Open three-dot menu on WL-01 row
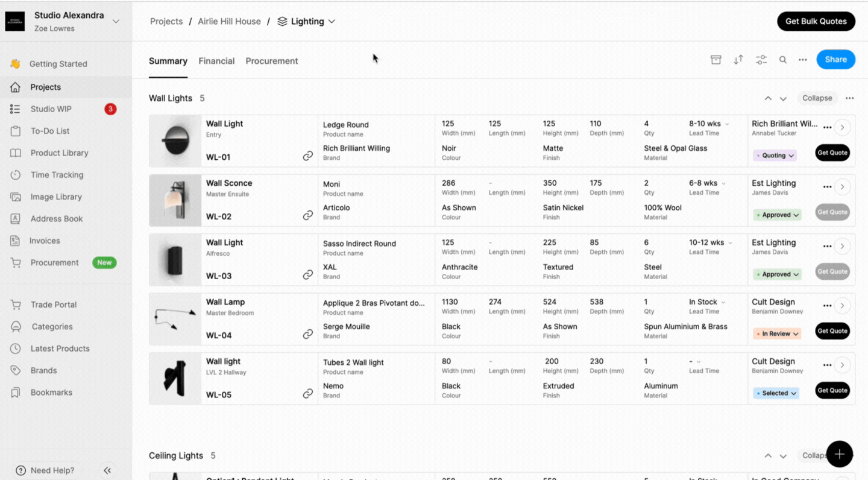This screenshot has width=868, height=480. 827,127
